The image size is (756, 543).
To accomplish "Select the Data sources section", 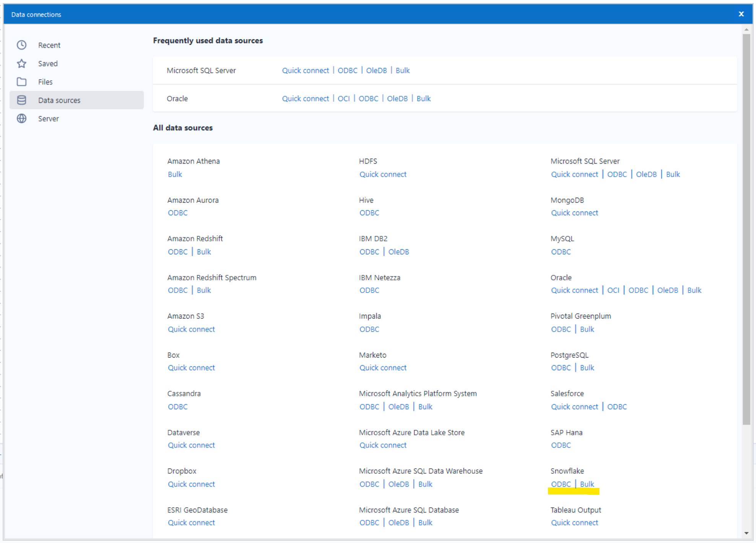I will 76,100.
